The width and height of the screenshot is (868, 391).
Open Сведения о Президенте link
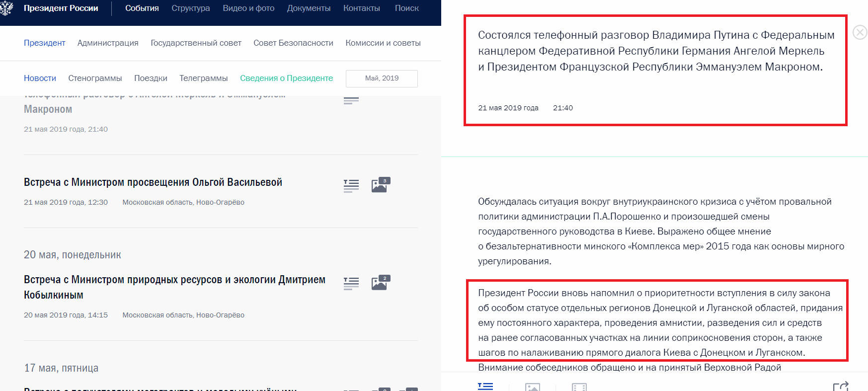[x=287, y=78]
